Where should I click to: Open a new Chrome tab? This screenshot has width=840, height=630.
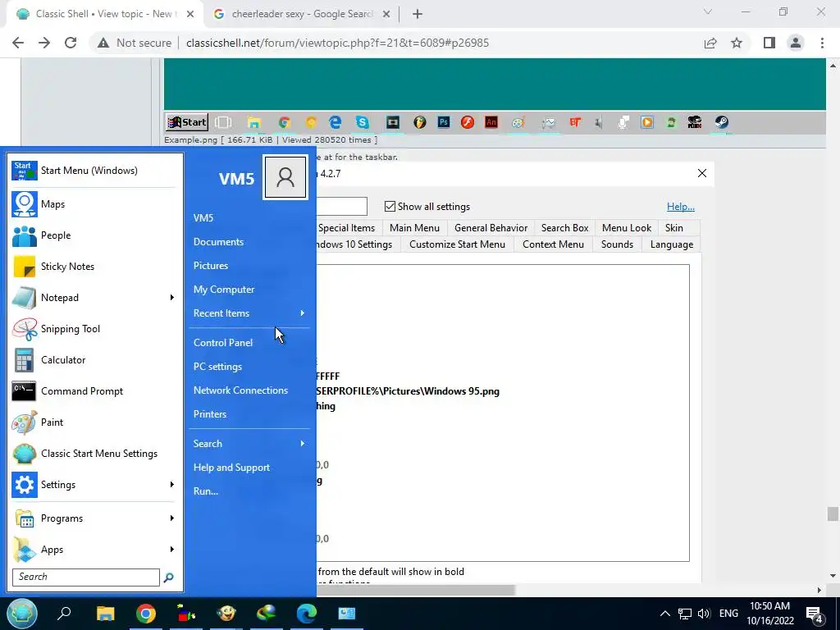418,14
